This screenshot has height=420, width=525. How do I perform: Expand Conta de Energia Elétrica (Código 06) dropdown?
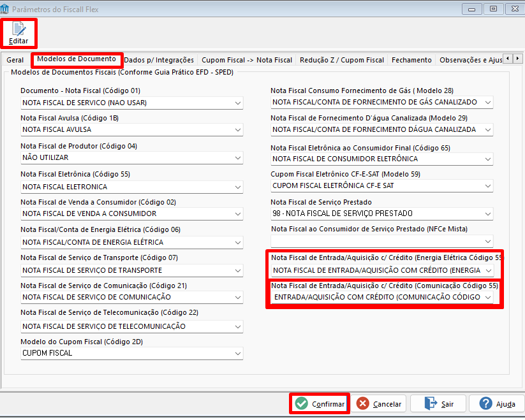[238, 242]
